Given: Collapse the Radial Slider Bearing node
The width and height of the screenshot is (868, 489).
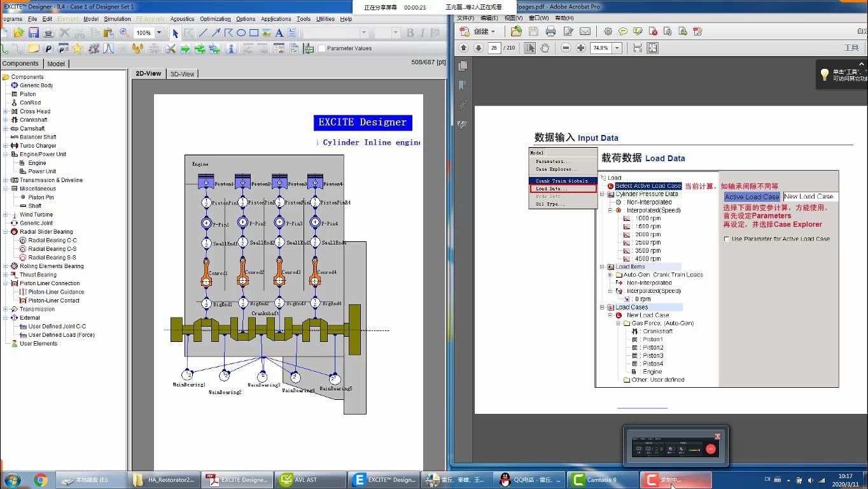Looking at the screenshot, I should tap(6, 232).
